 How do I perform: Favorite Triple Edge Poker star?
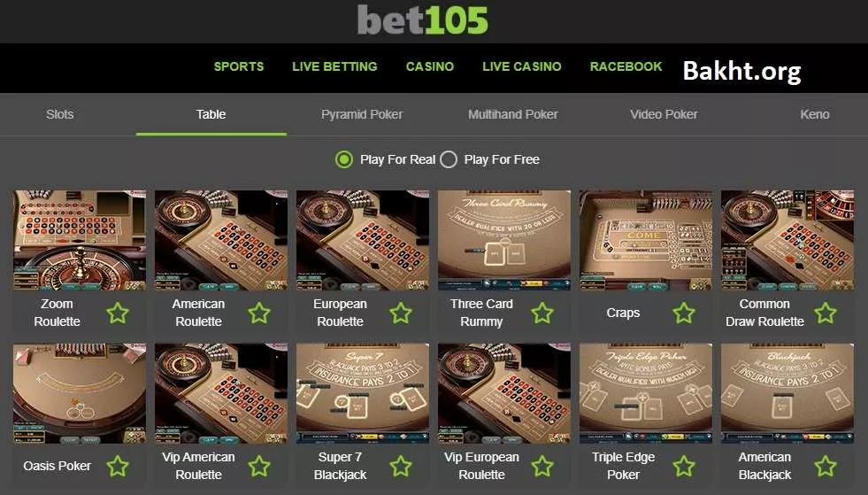[x=684, y=466]
